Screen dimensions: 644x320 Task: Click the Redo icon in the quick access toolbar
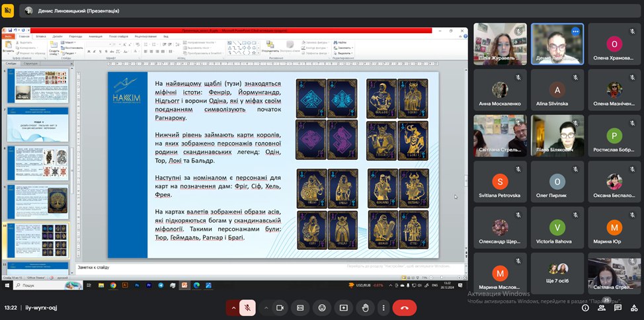pos(23,30)
